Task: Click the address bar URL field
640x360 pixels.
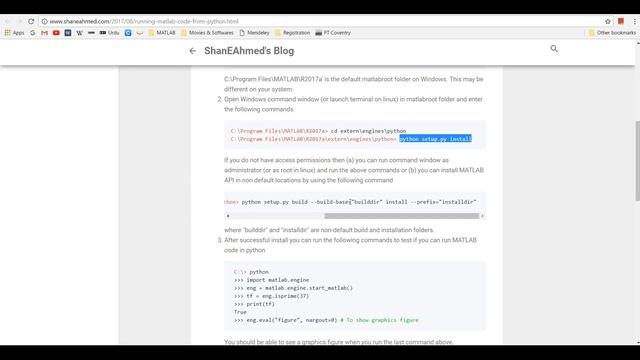Action: tap(322, 21)
